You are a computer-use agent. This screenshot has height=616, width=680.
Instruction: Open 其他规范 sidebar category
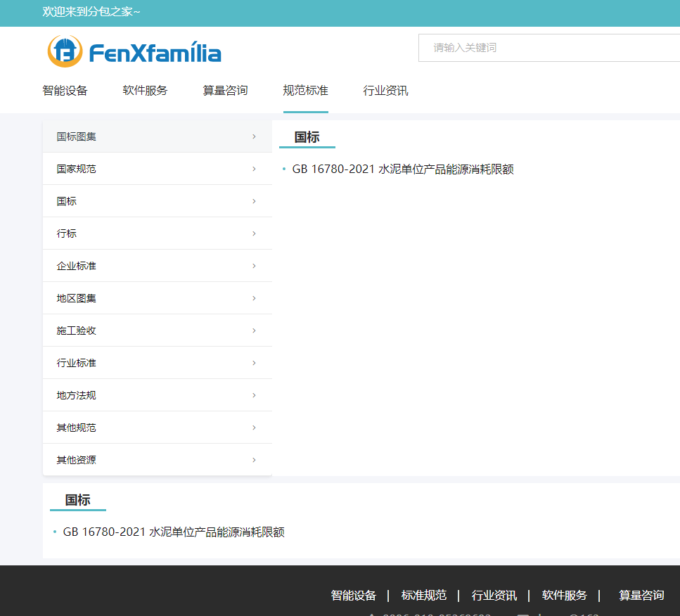[x=76, y=428]
